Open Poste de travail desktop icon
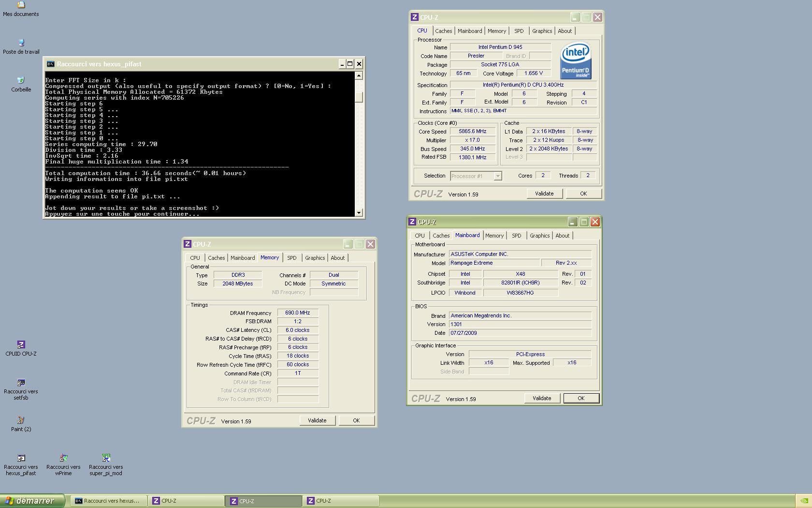This screenshot has width=812, height=508. (21, 46)
